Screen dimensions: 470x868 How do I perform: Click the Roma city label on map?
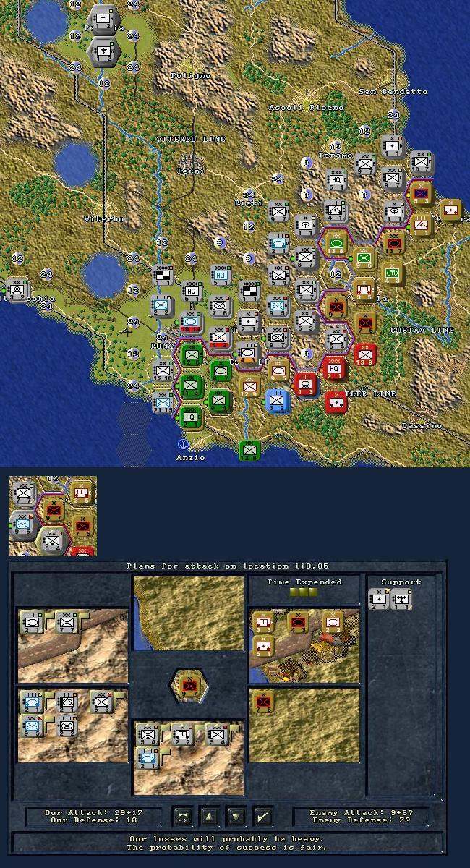point(163,346)
